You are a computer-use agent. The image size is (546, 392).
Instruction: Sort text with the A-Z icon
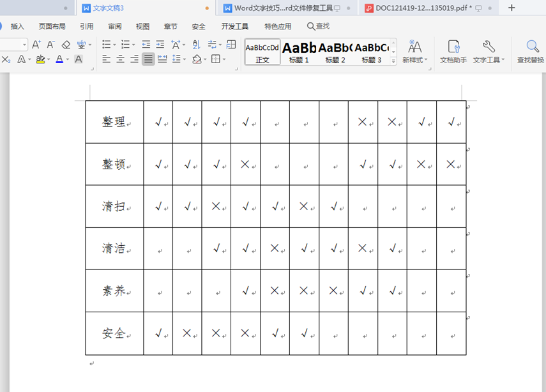coord(197,45)
